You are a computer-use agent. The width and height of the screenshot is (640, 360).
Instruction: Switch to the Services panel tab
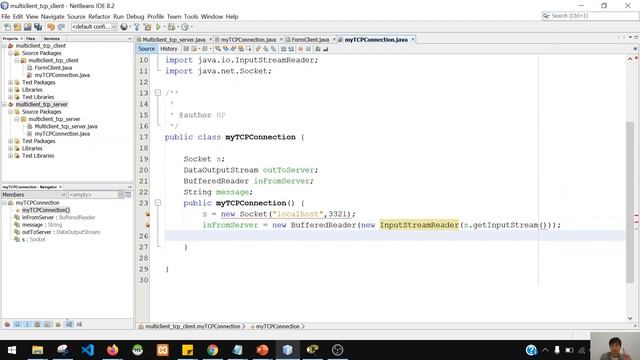pyautogui.click(x=51, y=38)
